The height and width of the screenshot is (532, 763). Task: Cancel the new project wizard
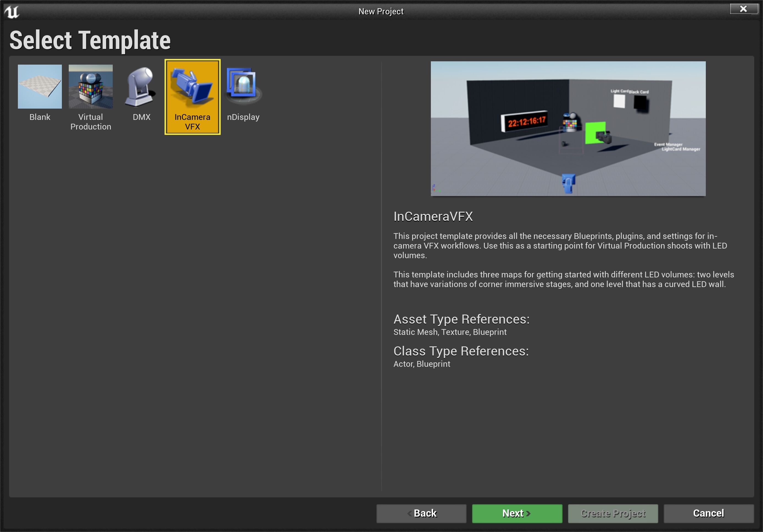point(708,513)
